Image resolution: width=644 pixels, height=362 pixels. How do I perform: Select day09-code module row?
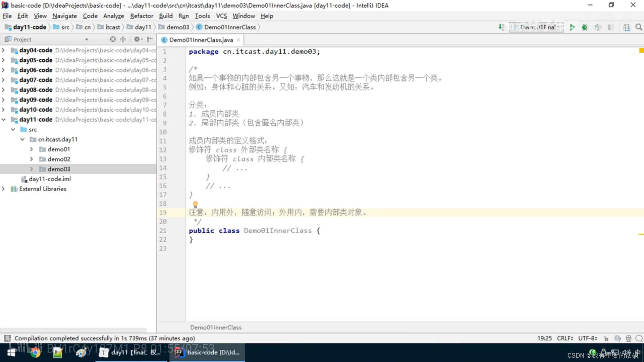pos(78,100)
